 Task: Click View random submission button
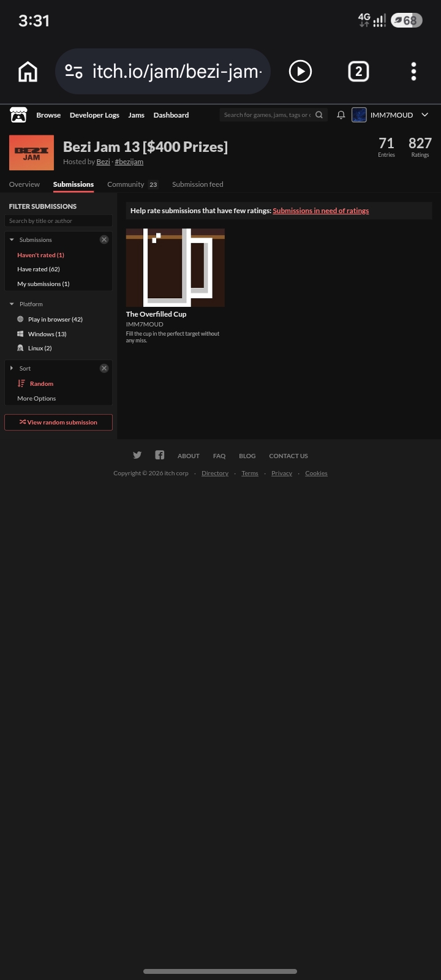pyautogui.click(x=58, y=422)
